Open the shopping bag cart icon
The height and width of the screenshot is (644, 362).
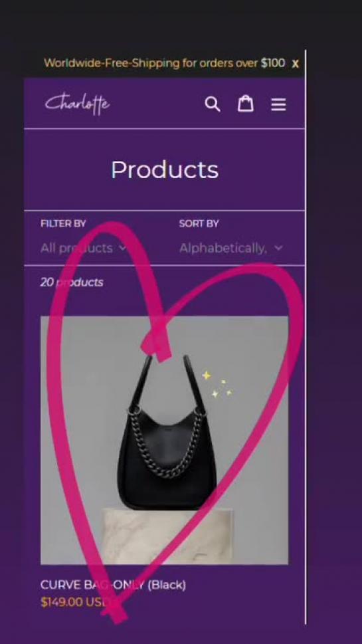[246, 104]
